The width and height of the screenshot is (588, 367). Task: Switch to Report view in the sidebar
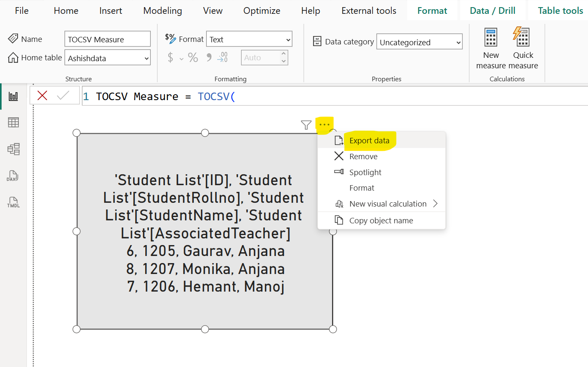click(x=13, y=96)
